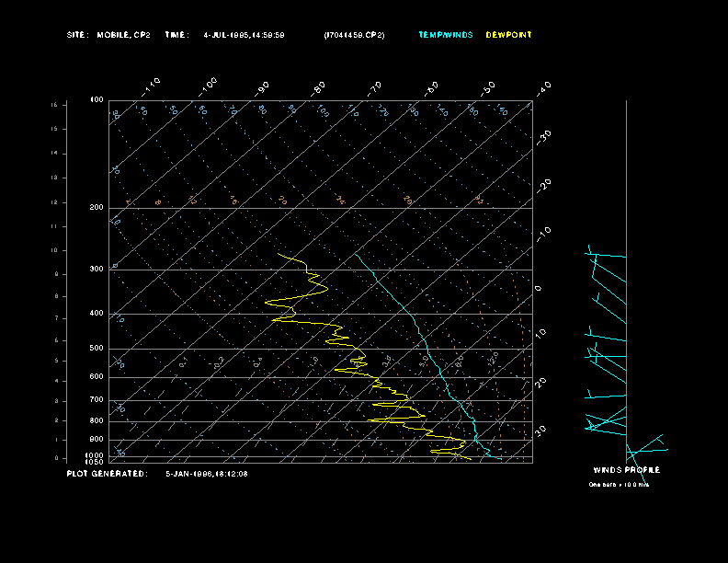
Task: Click the yellow DEWPOINT legend label
Action: (x=508, y=35)
